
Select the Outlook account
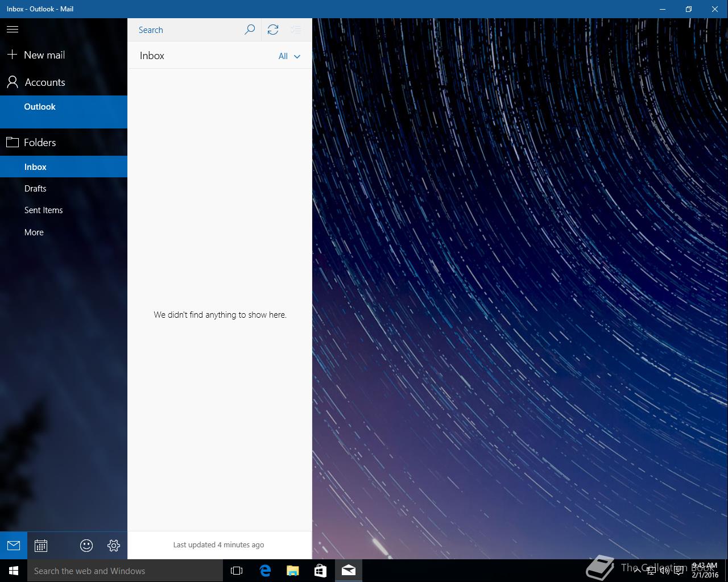click(x=40, y=107)
